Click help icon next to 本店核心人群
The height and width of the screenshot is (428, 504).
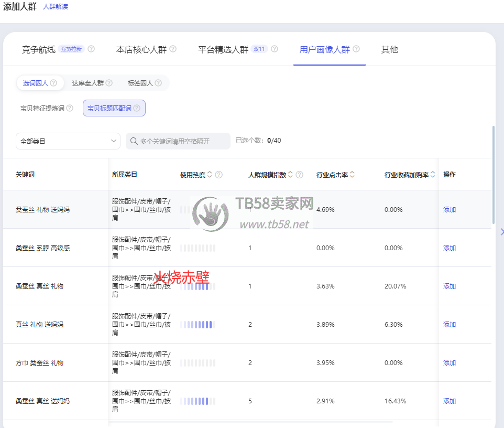[173, 49]
